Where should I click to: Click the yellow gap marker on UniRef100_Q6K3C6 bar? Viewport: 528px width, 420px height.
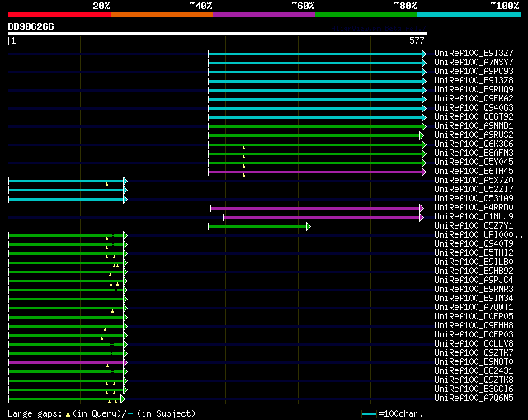tap(243, 148)
